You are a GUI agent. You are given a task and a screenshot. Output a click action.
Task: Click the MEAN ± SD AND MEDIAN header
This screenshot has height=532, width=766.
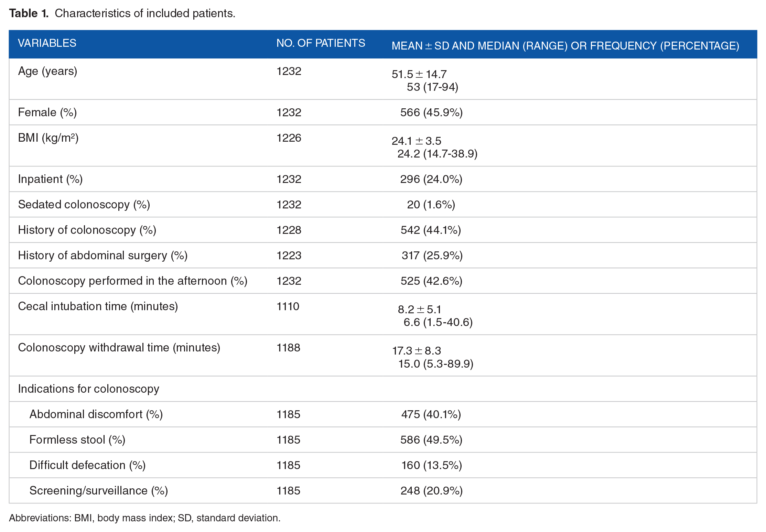(x=565, y=46)
